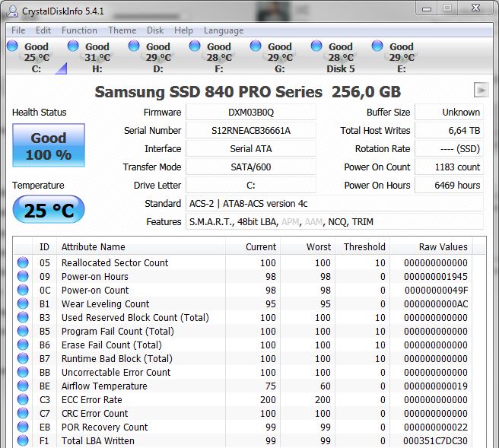
Task: Click raw value 000351C7DC30
Action: pos(435,440)
